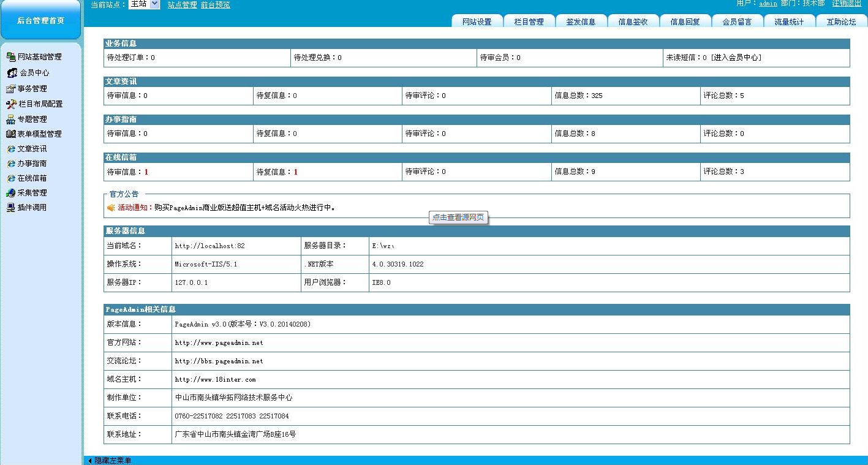The image size is (868, 465).
Task: Select the 会员留言 tab
Action: click(738, 21)
